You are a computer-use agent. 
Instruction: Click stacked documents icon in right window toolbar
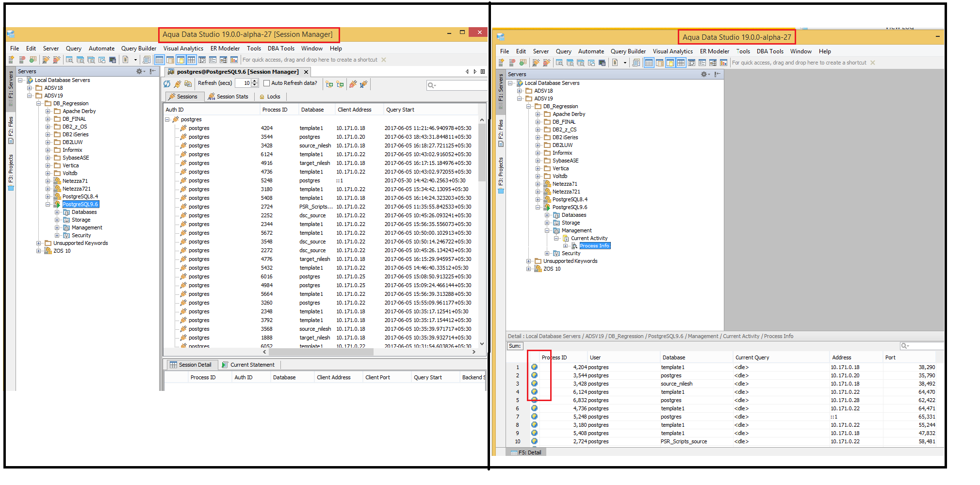pos(636,63)
